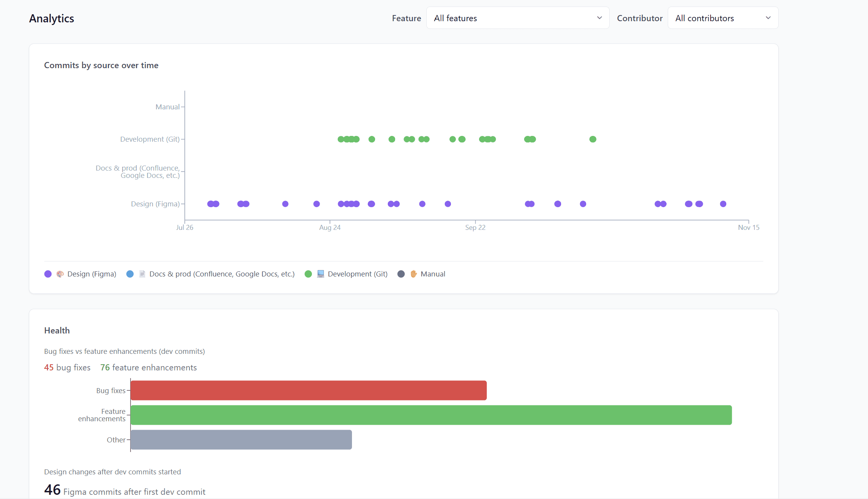The height and width of the screenshot is (499, 868).
Task: Click chevron arrow in All features box
Action: [599, 18]
